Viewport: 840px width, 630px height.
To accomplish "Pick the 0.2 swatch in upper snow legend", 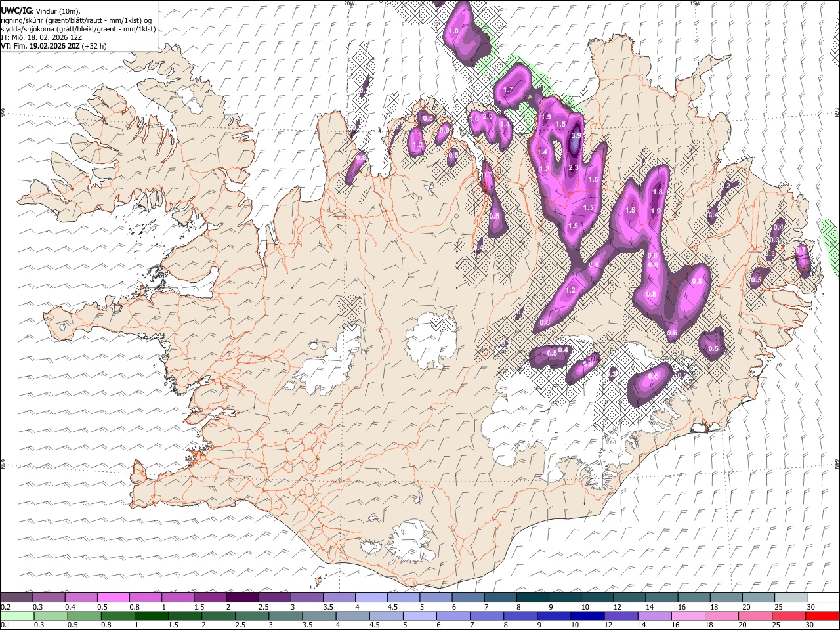I will (16, 598).
